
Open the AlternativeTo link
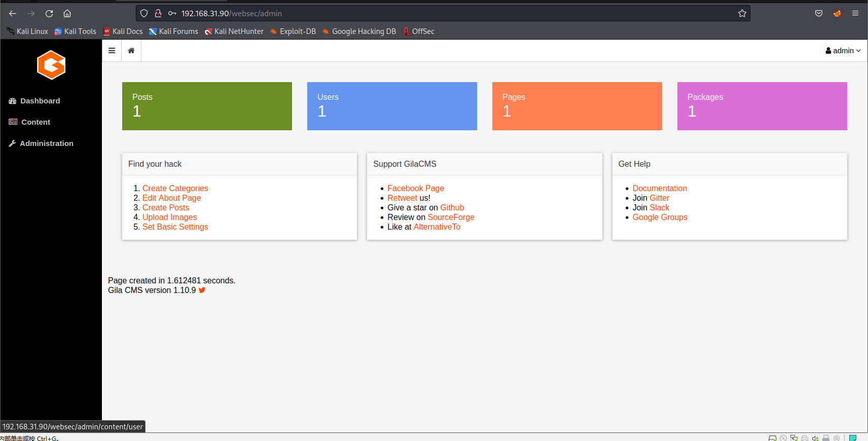tap(437, 227)
